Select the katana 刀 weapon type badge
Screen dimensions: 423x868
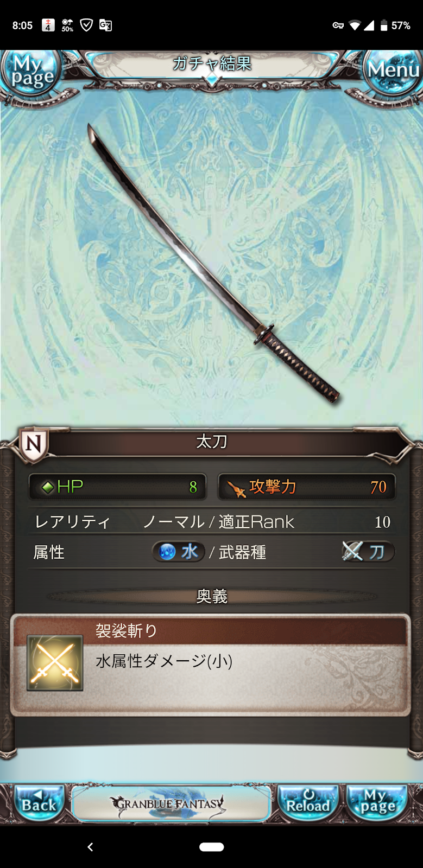coord(368,552)
